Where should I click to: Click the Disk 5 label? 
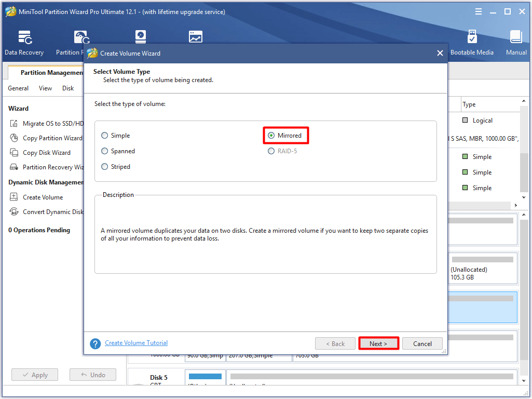tap(158, 378)
